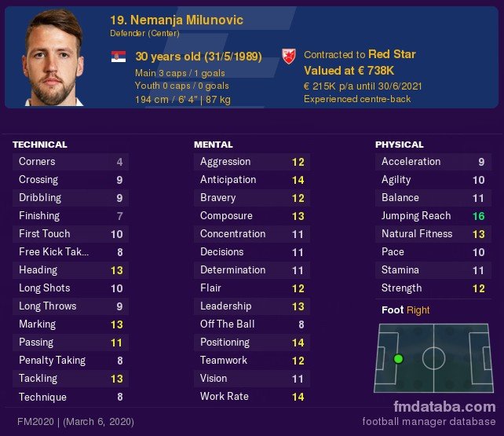Click the fmdataba.com watermark link
The width and height of the screenshot is (504, 436).
(x=444, y=407)
